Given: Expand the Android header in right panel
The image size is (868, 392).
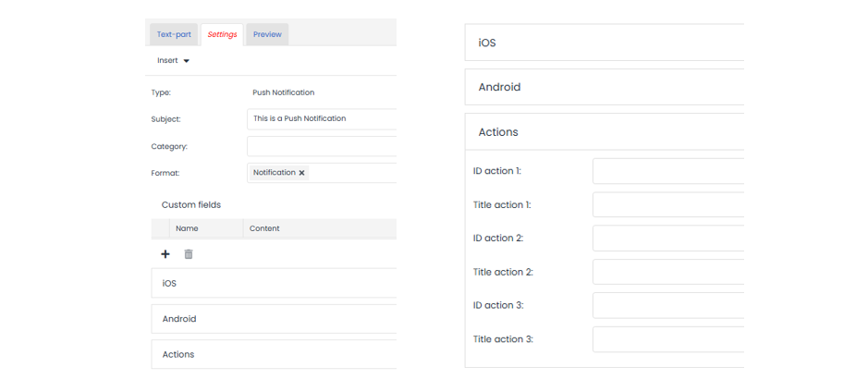Looking at the screenshot, I should [x=605, y=87].
